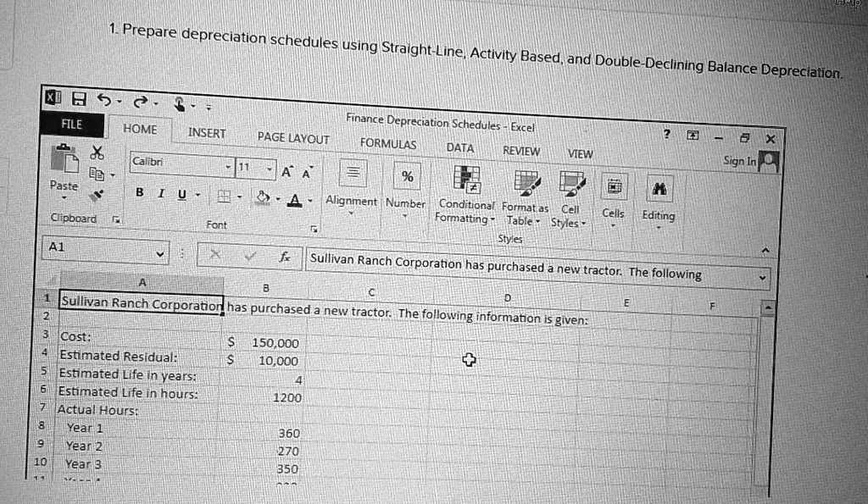Toggle Underline formatting
Viewport: 868px width, 504px height.
pyautogui.click(x=181, y=194)
